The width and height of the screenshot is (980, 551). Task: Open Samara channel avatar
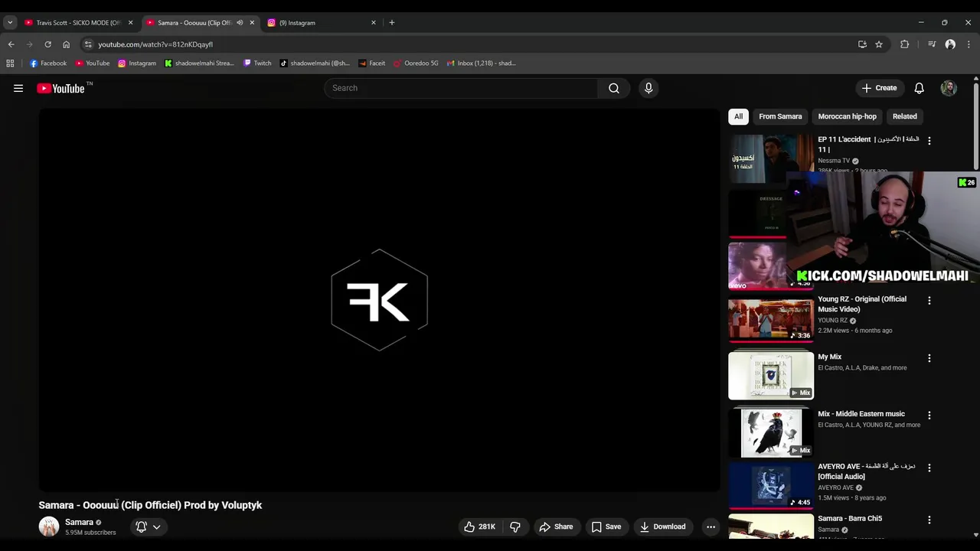pos(49,527)
